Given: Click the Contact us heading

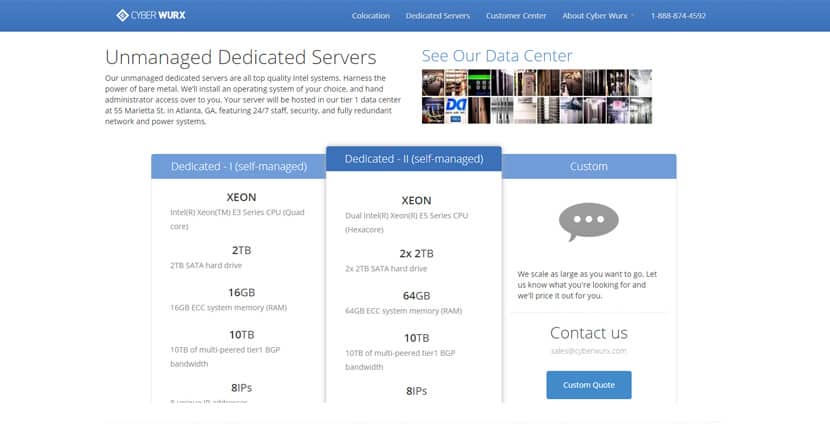Looking at the screenshot, I should [x=589, y=333].
